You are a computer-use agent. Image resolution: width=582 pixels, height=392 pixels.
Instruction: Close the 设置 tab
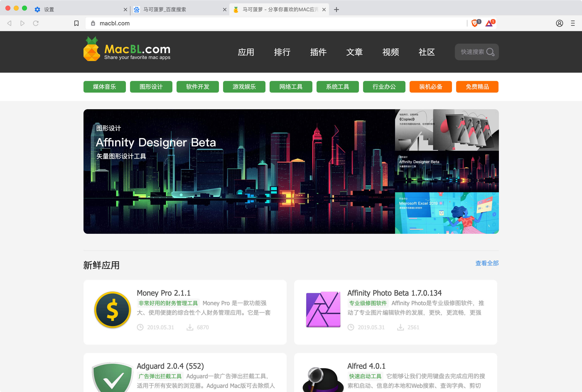click(125, 10)
